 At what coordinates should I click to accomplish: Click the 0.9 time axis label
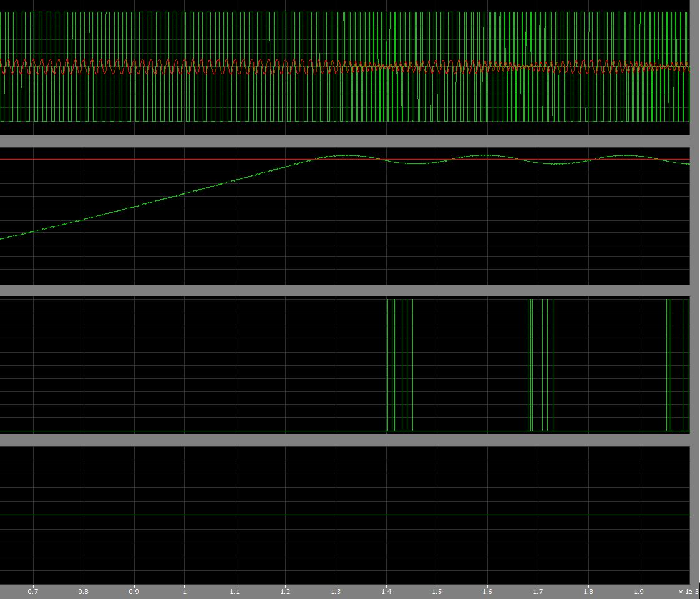coord(134,592)
